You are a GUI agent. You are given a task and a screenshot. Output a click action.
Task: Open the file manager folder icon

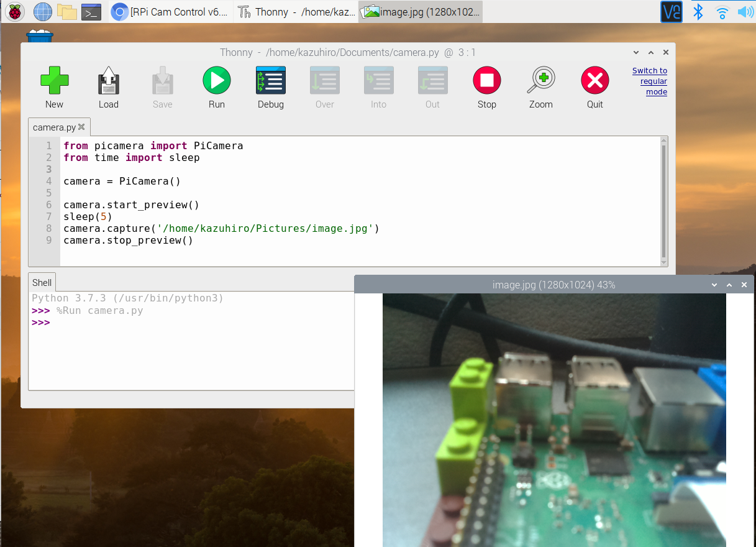[66, 11]
